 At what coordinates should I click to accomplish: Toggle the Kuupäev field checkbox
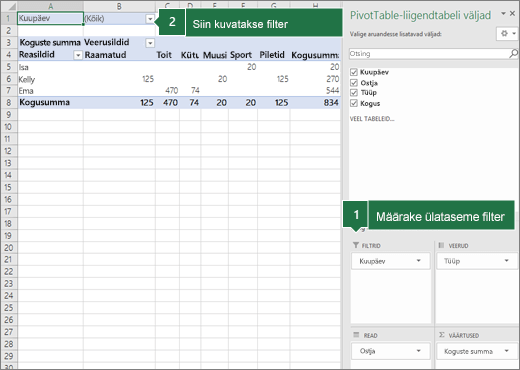(354, 72)
